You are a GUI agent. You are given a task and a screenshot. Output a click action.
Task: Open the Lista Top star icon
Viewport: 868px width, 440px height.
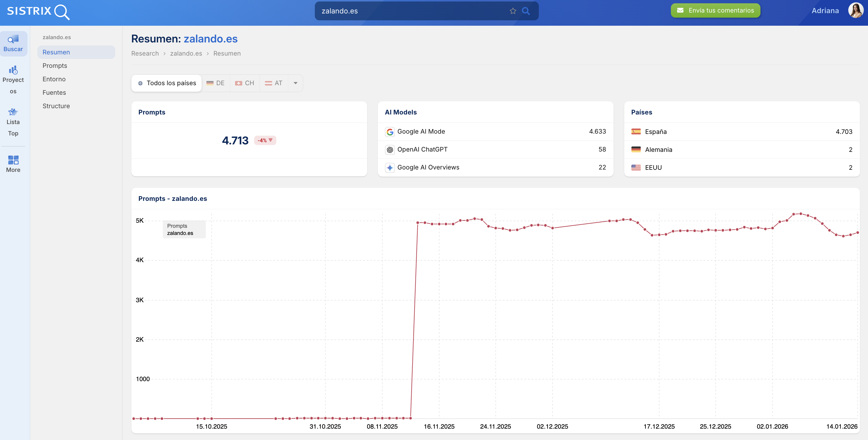13,121
